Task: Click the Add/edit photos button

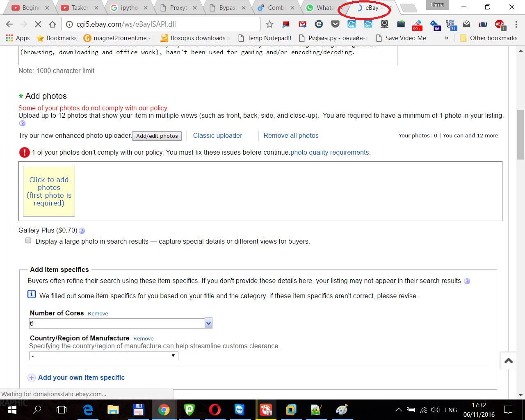Action: click(157, 136)
